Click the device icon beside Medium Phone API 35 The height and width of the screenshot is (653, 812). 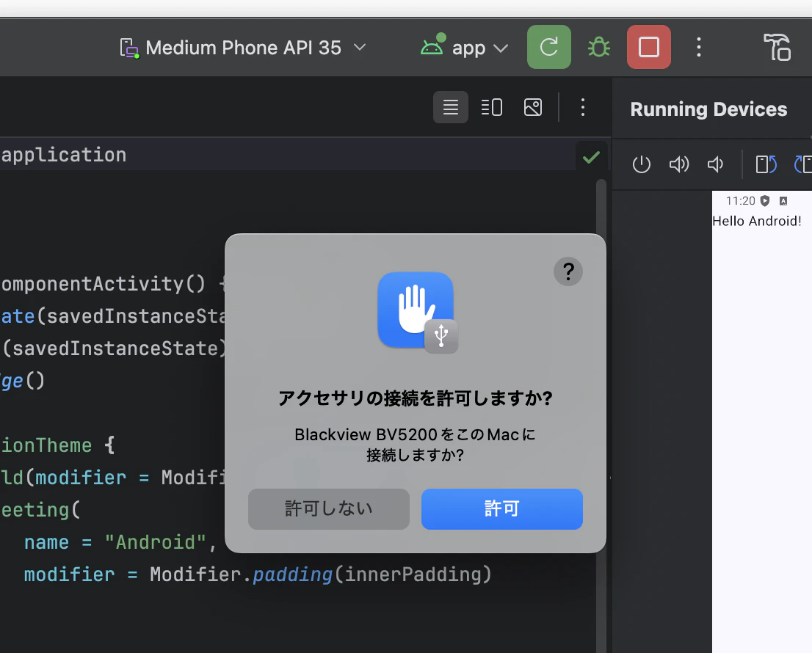click(x=129, y=48)
